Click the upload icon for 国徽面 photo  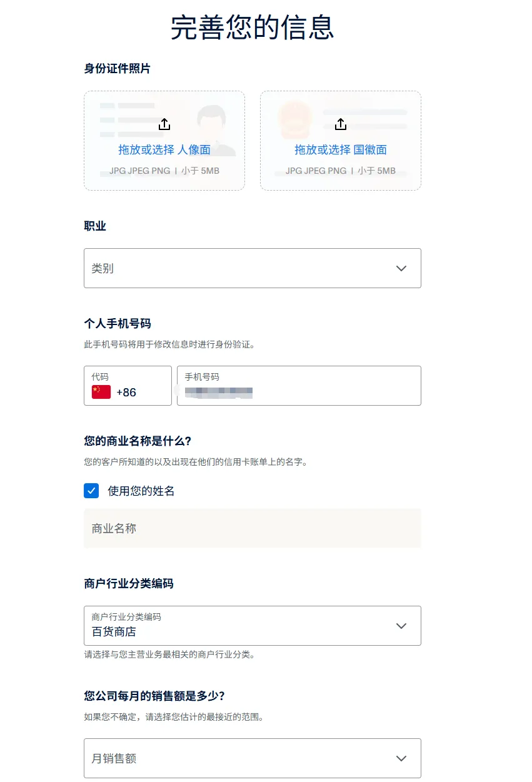[341, 124]
